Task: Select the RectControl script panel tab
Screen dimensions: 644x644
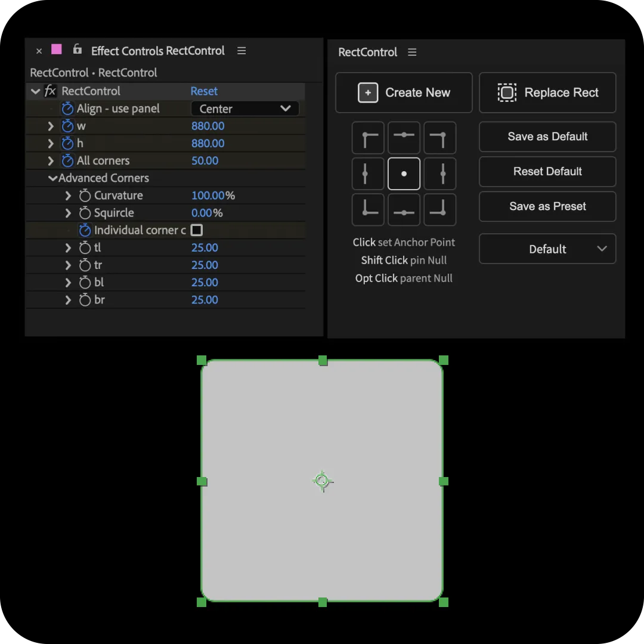Action: pyautogui.click(x=367, y=52)
